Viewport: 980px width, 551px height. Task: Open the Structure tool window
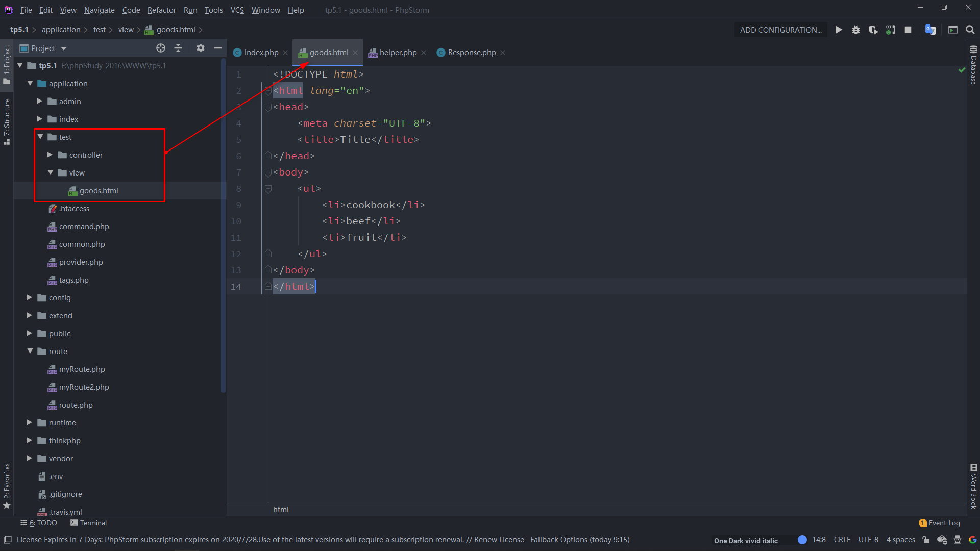pyautogui.click(x=7, y=121)
